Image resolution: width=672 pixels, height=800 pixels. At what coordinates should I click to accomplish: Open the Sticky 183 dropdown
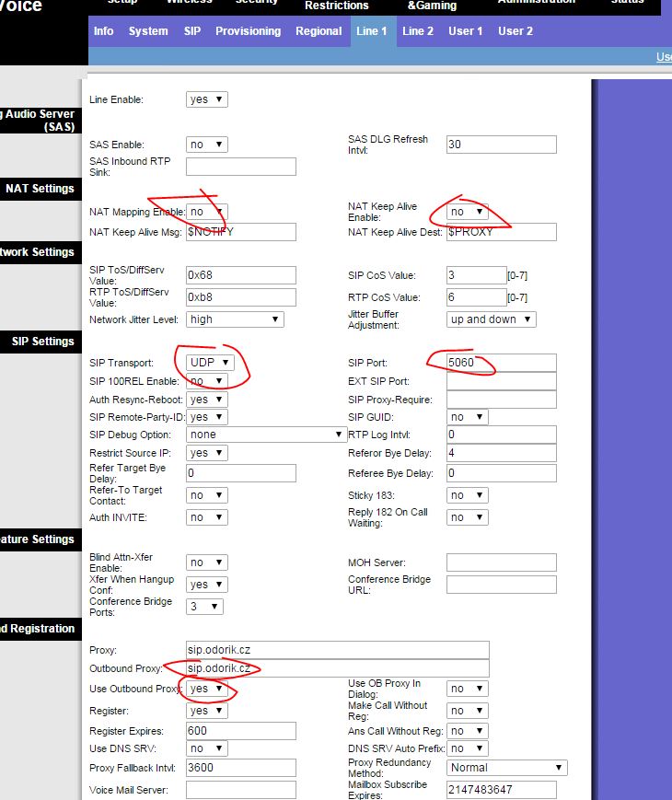point(468,495)
